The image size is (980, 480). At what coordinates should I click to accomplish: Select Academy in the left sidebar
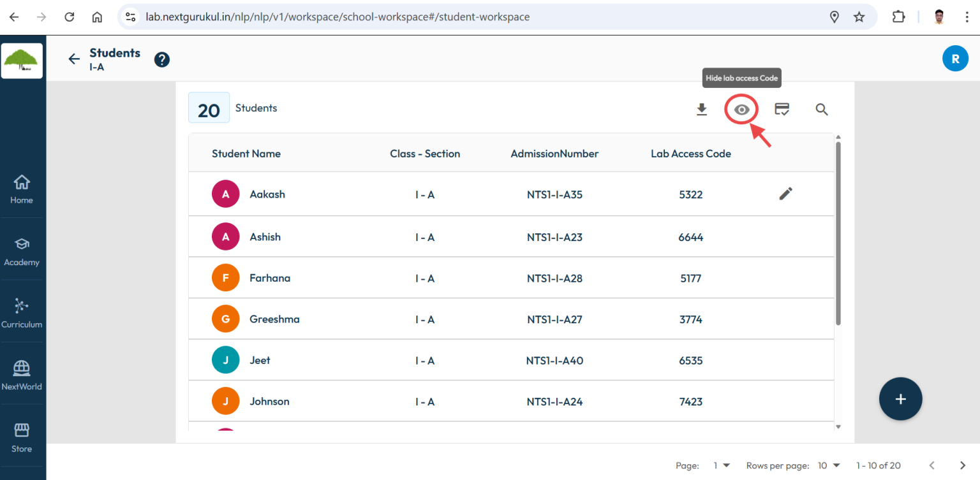click(x=22, y=251)
